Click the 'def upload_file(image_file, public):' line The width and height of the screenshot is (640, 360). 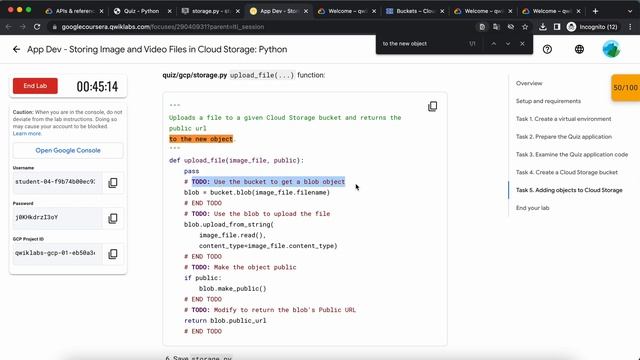(x=236, y=160)
